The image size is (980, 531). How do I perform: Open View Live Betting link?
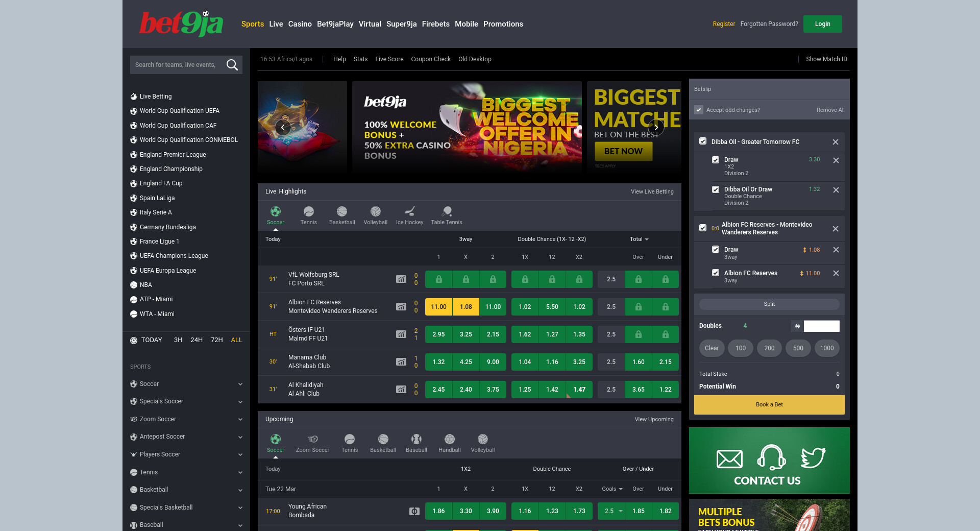(x=652, y=191)
